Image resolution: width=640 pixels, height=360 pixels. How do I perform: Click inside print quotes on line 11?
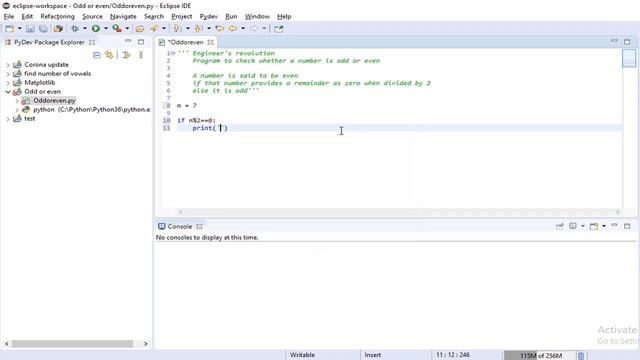click(x=221, y=128)
